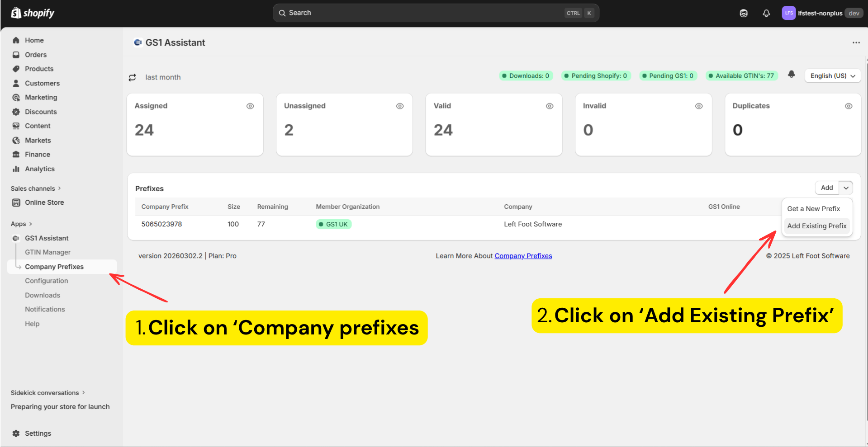Toggle the eye icon on Invalid card
The width and height of the screenshot is (868, 447).
tap(699, 106)
